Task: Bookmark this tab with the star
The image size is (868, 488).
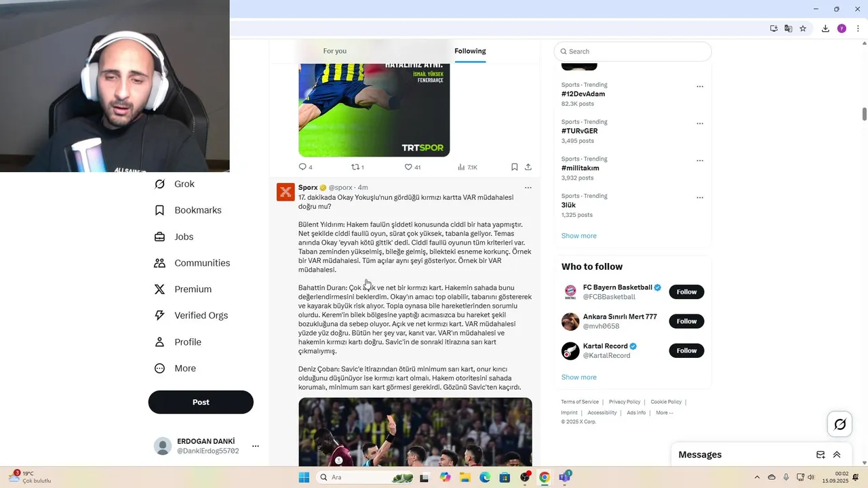Action: (803, 28)
